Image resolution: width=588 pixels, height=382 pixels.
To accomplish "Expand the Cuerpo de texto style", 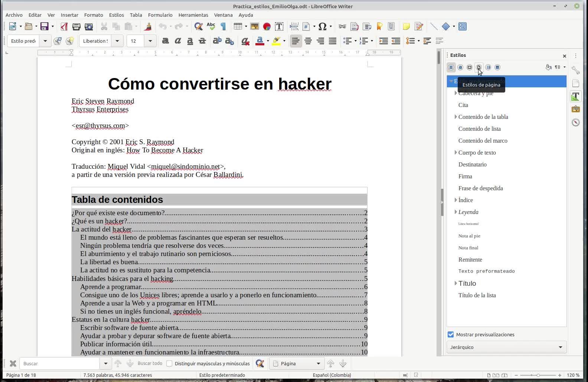I will click(x=455, y=152).
